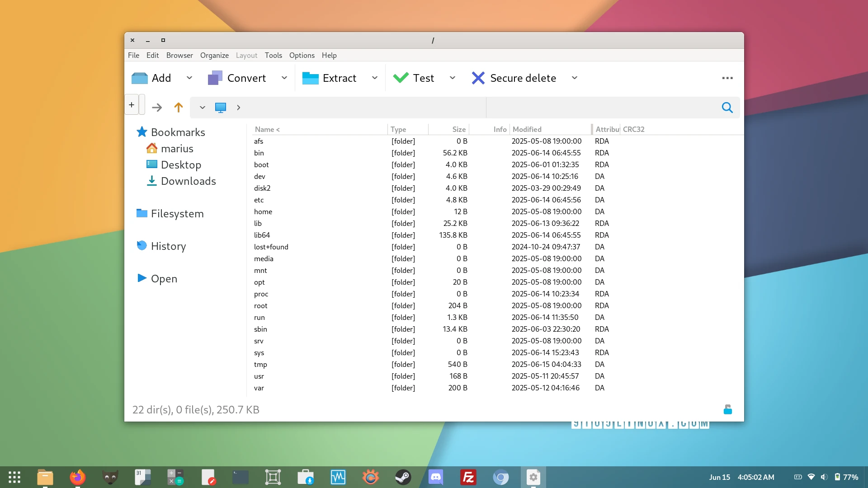Screen dimensions: 868x488
Task: Expand the Extract options dropdown arrow
Action: (375, 78)
